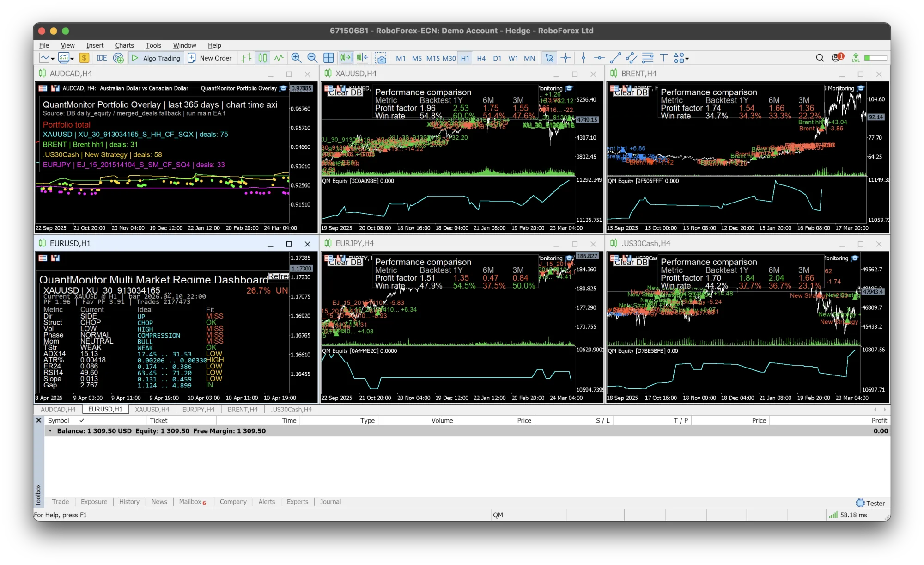Switch to the XAUUSD,H4 chart tab
The height and width of the screenshot is (565, 924).
point(152,409)
